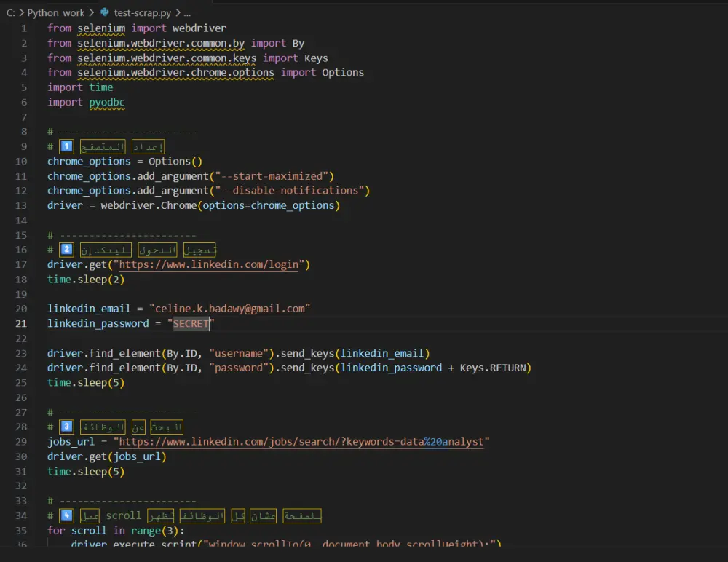Click 'webdriver.Chrome' on line 13
The height and width of the screenshot is (562, 728).
click(149, 205)
